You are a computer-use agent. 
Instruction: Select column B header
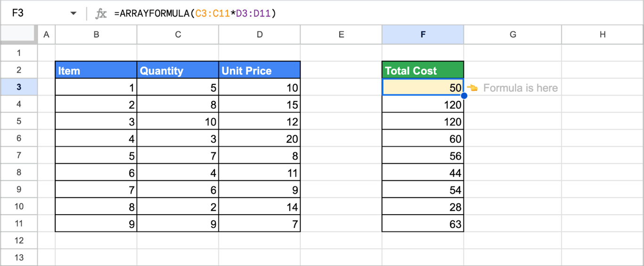click(x=96, y=34)
